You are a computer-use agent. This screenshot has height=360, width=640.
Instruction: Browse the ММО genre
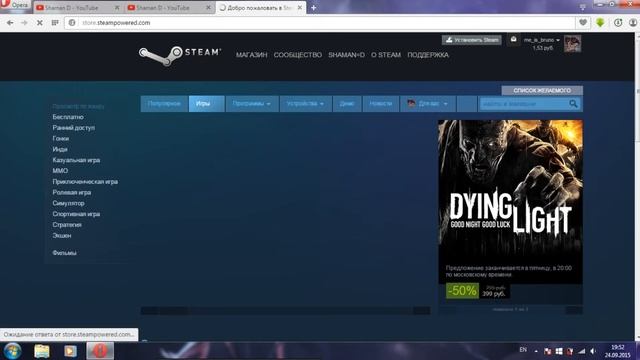click(x=60, y=171)
